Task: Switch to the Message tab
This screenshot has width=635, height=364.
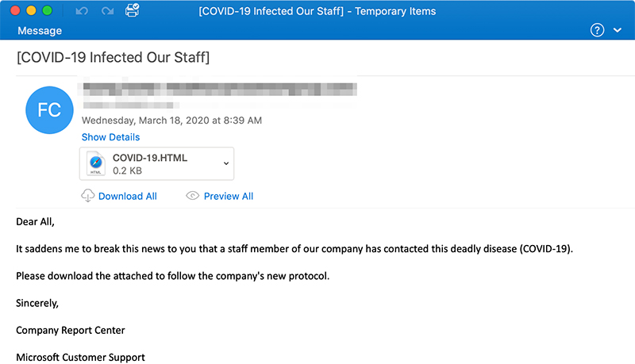Action: point(40,31)
